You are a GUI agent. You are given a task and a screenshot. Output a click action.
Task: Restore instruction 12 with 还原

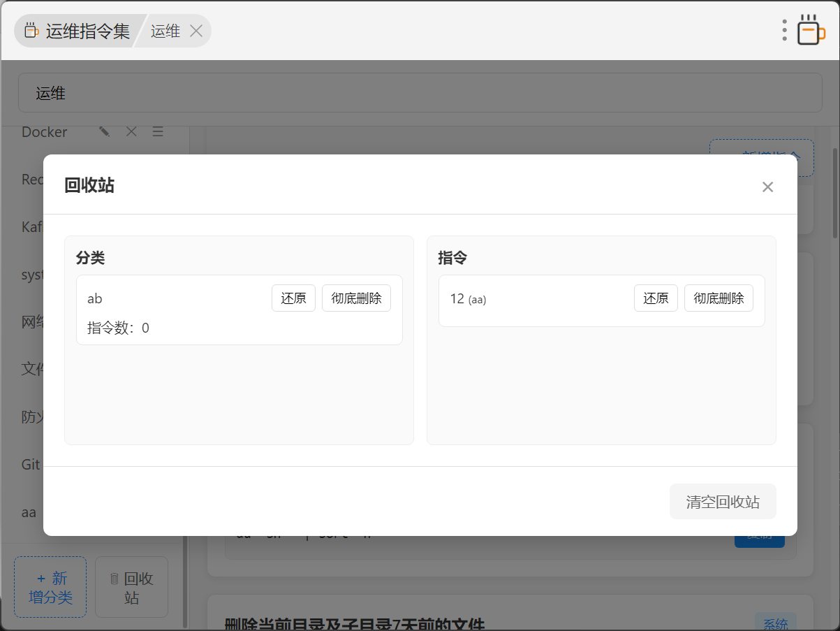tap(656, 298)
